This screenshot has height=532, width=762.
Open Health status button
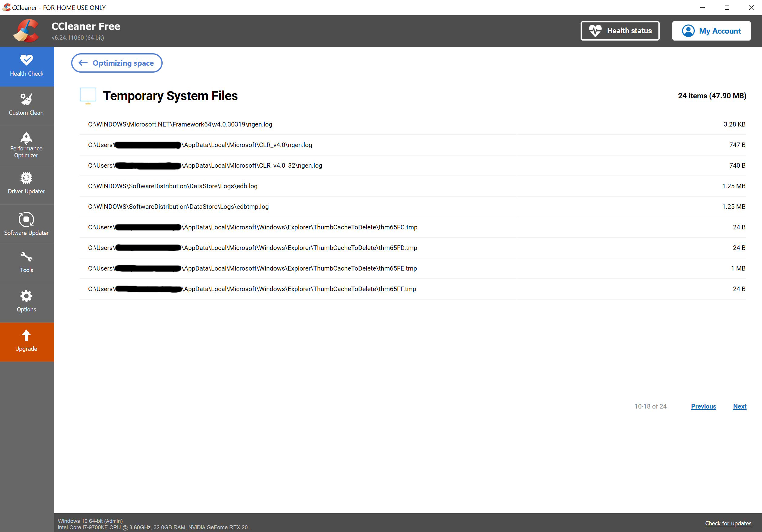tap(619, 31)
